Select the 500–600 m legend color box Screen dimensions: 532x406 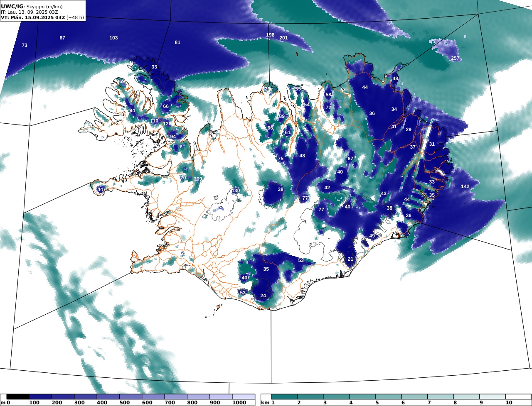[x=131, y=397]
